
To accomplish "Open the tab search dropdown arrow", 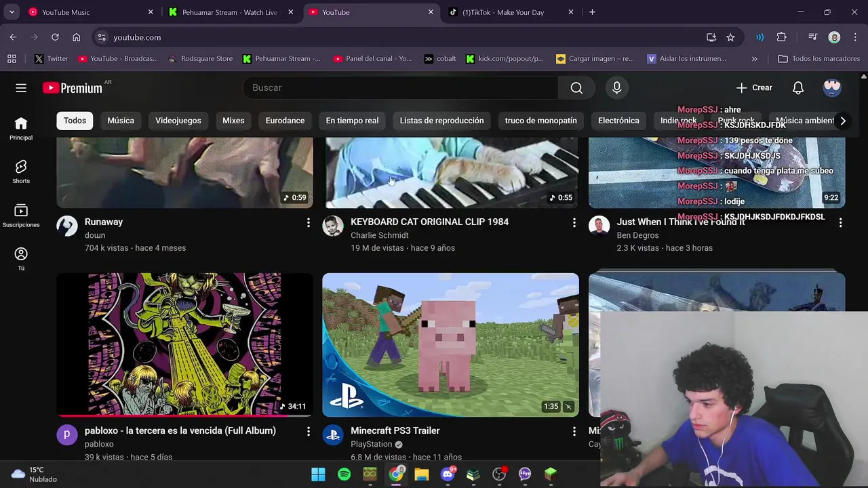I will [12, 12].
